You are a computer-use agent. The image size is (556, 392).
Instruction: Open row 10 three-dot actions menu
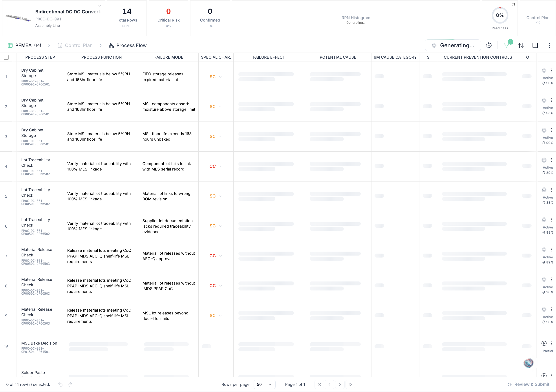(552, 343)
